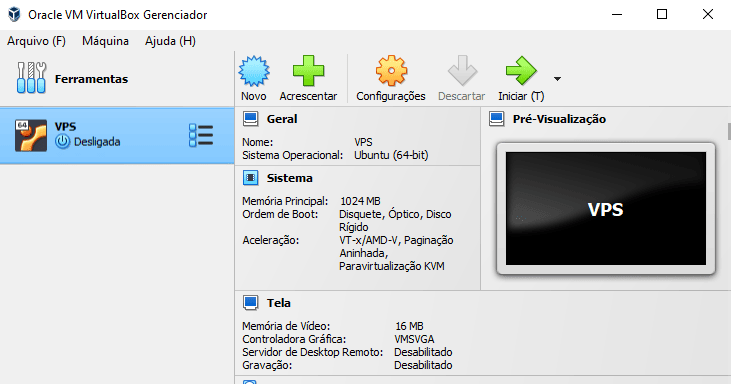The width and height of the screenshot is (733, 385).
Task: Click the 'VT-x/AMD-V, Paginação' acceleration text
Action: [396, 240]
